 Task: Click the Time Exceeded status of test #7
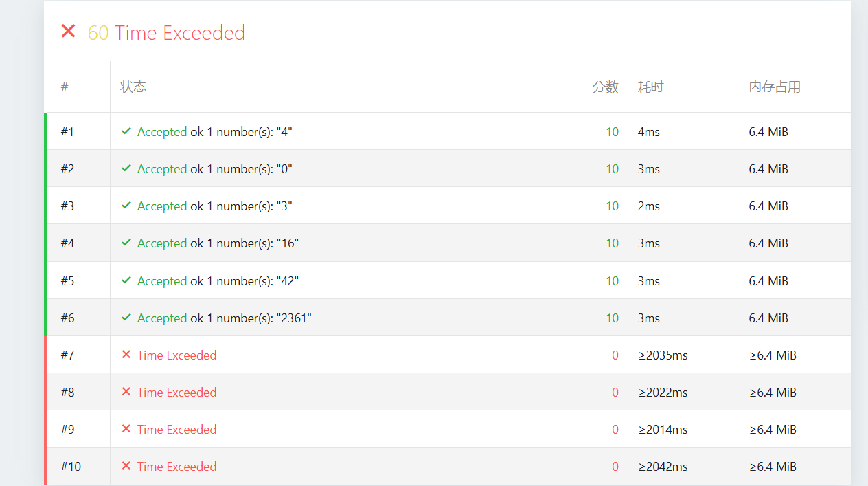tap(176, 355)
